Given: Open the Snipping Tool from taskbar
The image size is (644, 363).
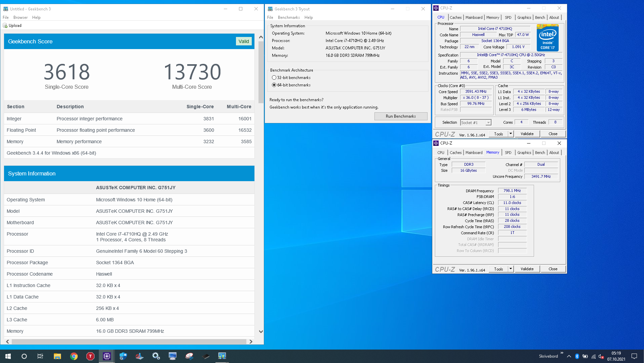Looking at the screenshot, I should click(x=189, y=356).
